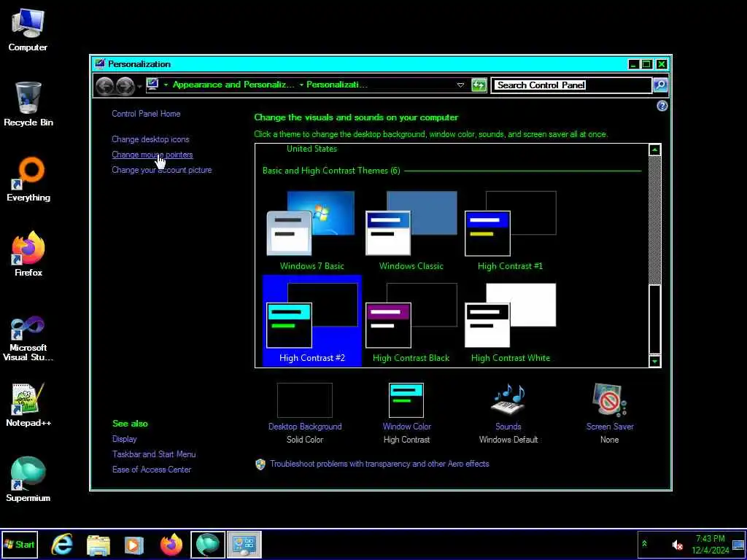Click the Supermium taskbar icon
This screenshot has width=747, height=560.
(208, 545)
